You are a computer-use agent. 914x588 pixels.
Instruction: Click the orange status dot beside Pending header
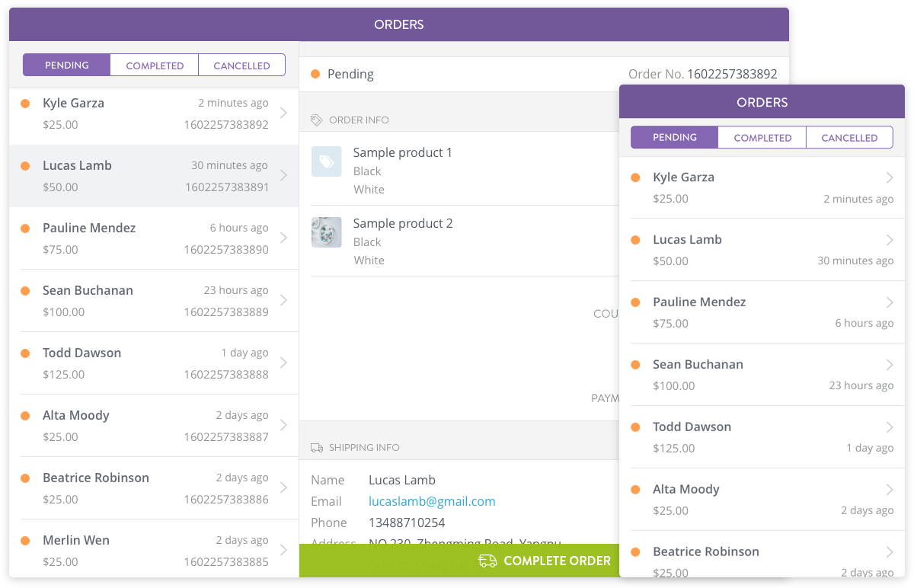pyautogui.click(x=315, y=75)
